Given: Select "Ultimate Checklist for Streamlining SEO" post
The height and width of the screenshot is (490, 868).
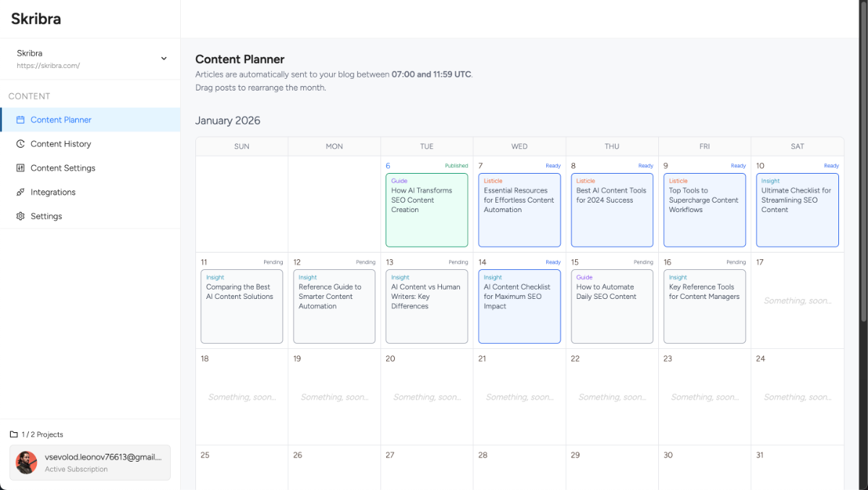Looking at the screenshot, I should (x=797, y=210).
